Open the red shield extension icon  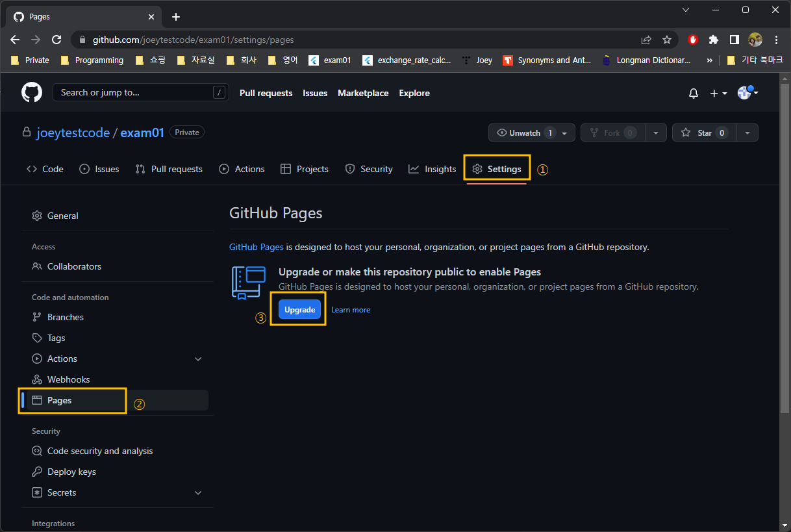click(x=693, y=40)
